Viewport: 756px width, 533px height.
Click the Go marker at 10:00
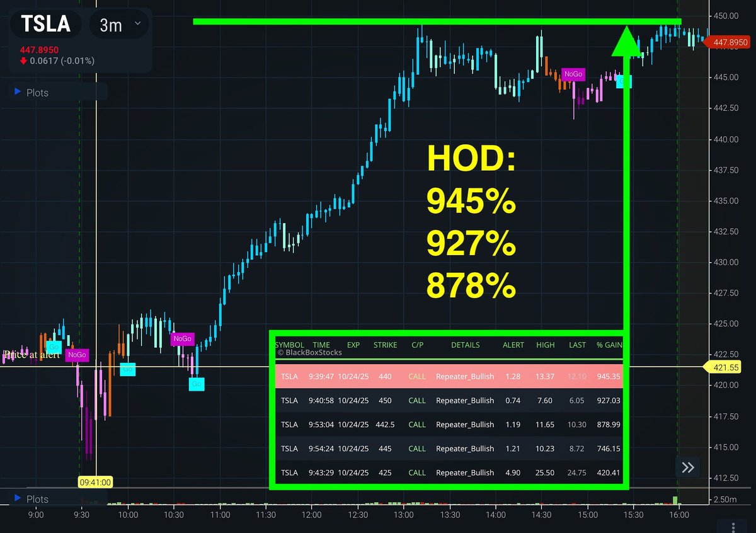click(127, 369)
